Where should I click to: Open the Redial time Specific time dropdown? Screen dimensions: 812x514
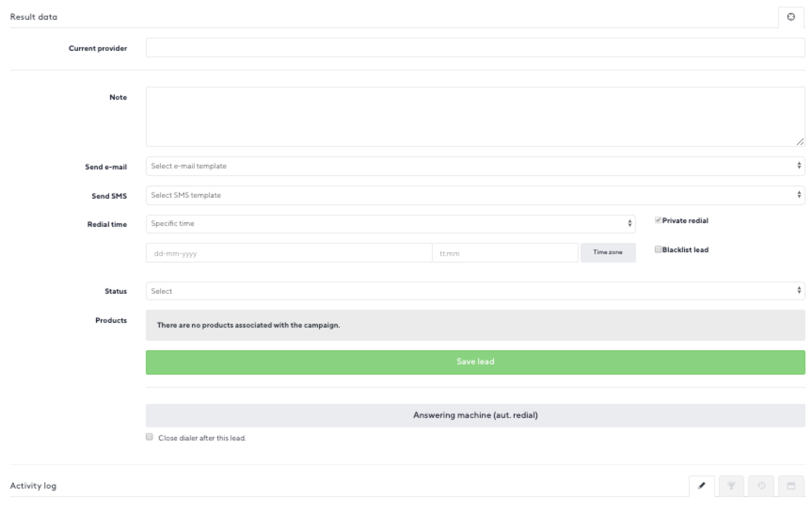tap(390, 224)
